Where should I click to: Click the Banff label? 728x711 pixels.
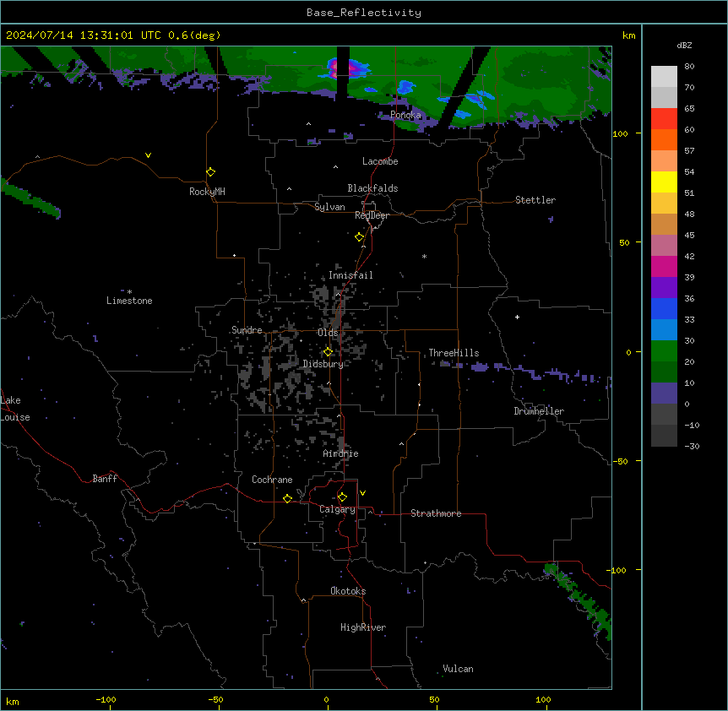(x=105, y=479)
